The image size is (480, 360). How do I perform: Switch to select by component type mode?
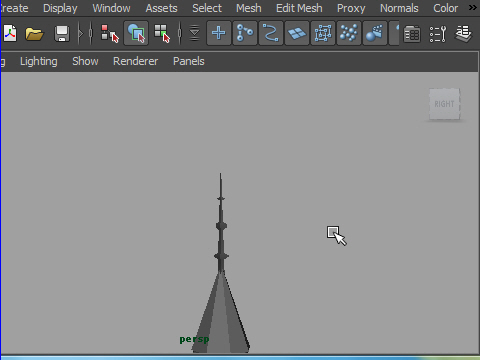[x=162, y=33]
